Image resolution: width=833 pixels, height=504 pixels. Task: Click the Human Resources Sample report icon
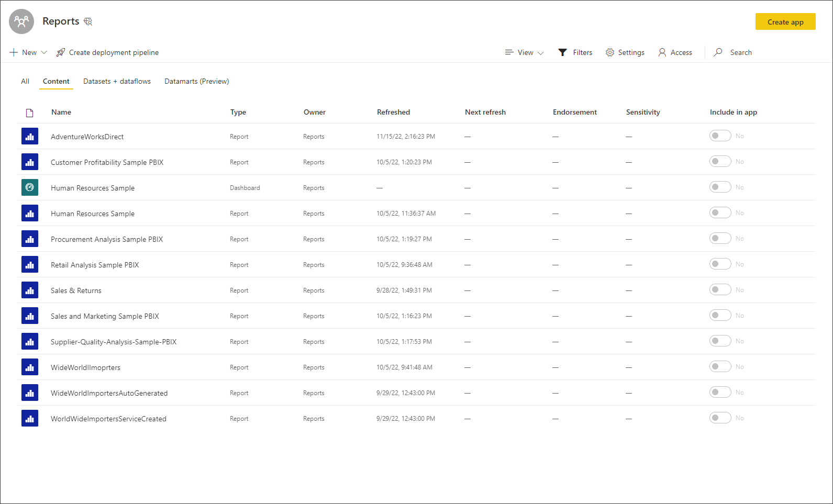[30, 213]
